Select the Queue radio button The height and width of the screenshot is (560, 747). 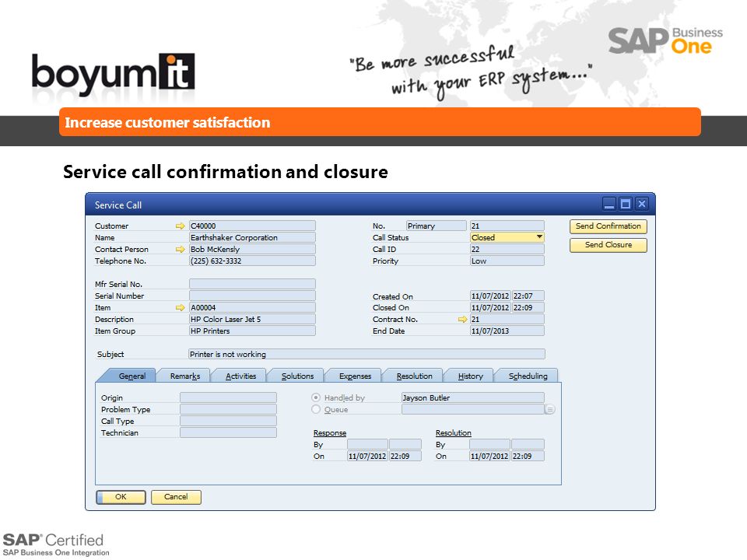pos(316,409)
